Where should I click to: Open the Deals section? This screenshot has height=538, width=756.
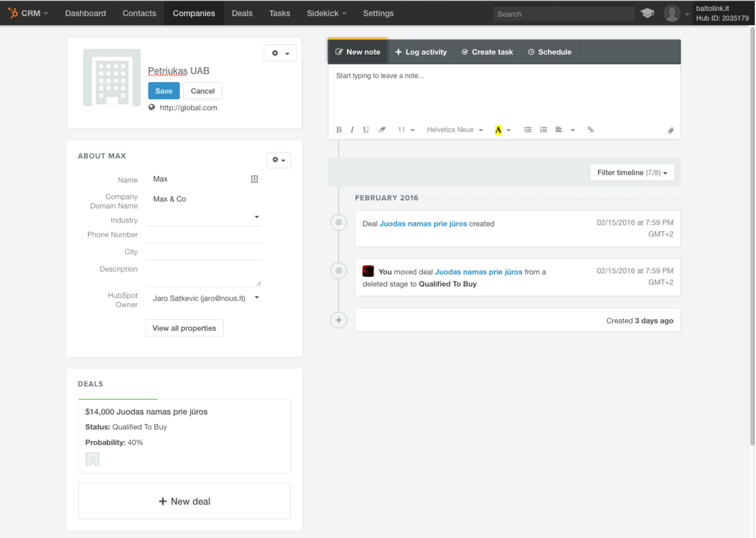pyautogui.click(x=242, y=13)
